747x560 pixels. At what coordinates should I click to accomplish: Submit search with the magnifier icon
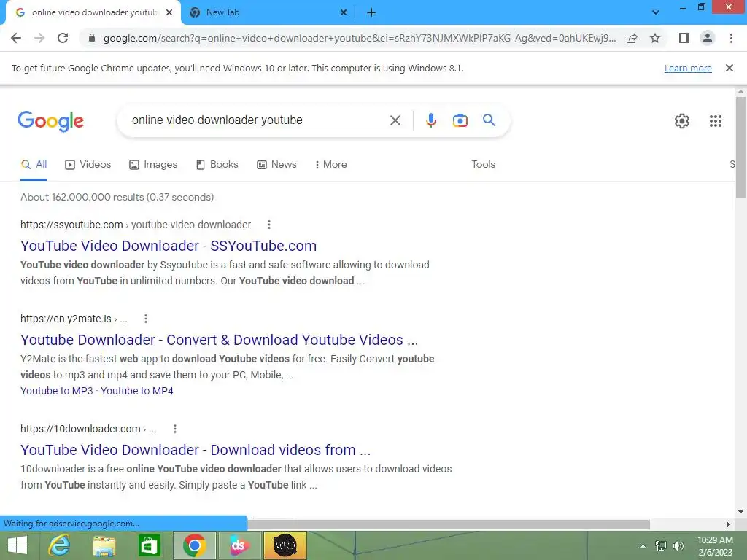pyautogui.click(x=489, y=120)
